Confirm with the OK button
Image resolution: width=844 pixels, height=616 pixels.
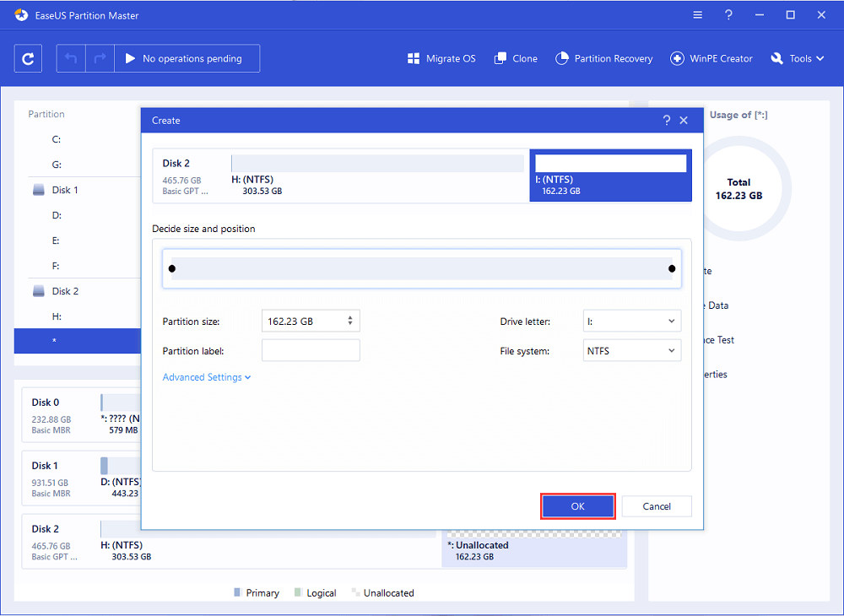click(x=577, y=506)
